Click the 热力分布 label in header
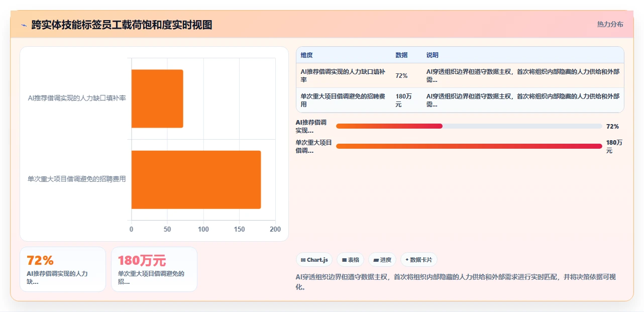The height and width of the screenshot is (312, 644). [x=610, y=24]
